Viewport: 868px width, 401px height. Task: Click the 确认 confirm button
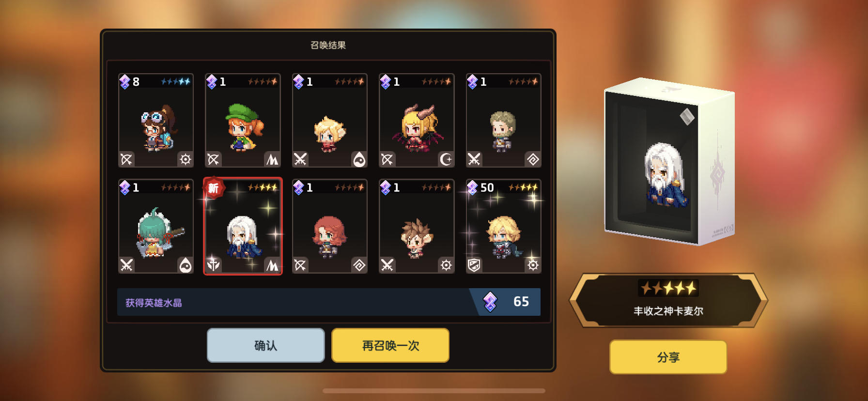click(x=265, y=345)
